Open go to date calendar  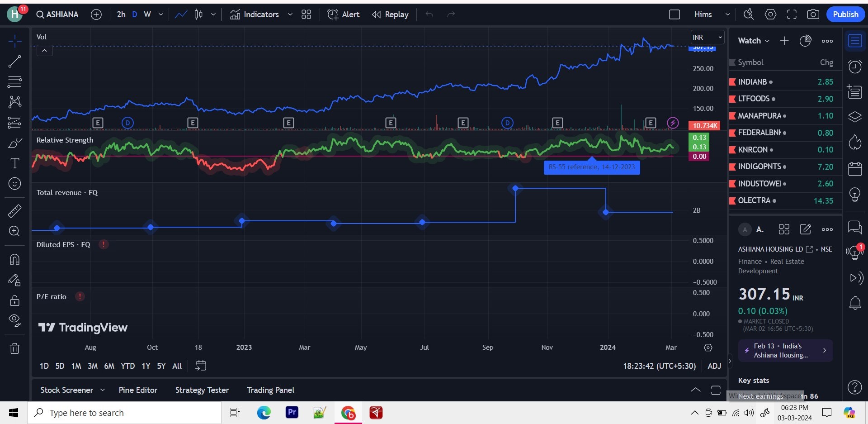[x=201, y=366]
